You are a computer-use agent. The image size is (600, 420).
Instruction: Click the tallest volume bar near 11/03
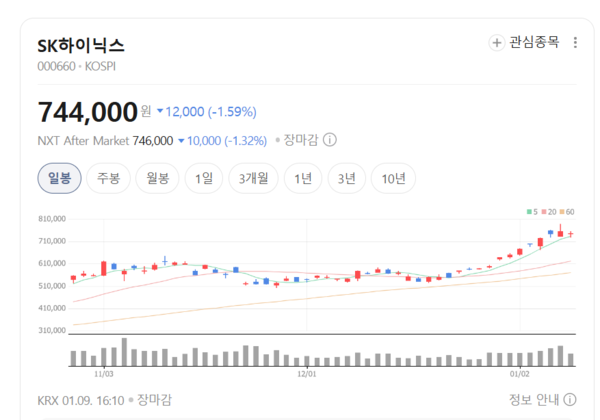coord(124,353)
